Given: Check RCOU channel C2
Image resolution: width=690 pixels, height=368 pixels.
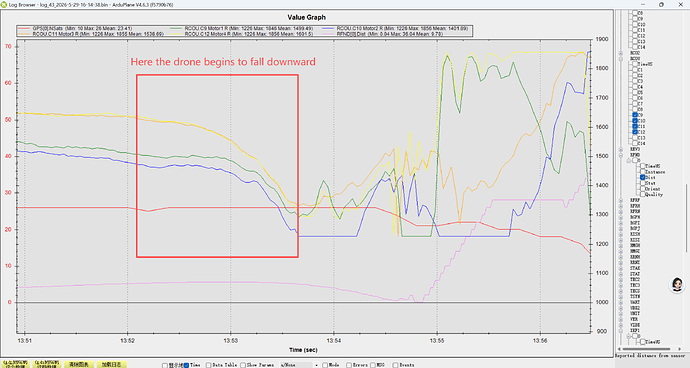Looking at the screenshot, I should click(x=635, y=75).
